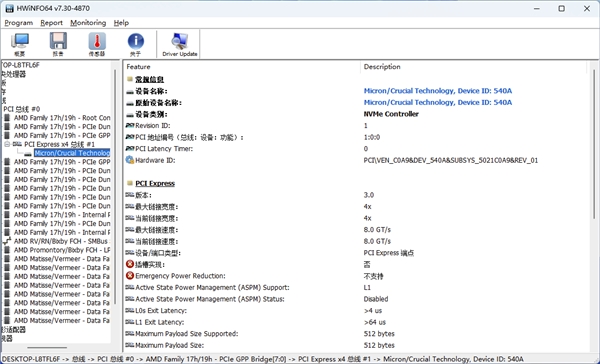
Task: Click the drive icon beside 设备类别 row
Action: [x=130, y=114]
